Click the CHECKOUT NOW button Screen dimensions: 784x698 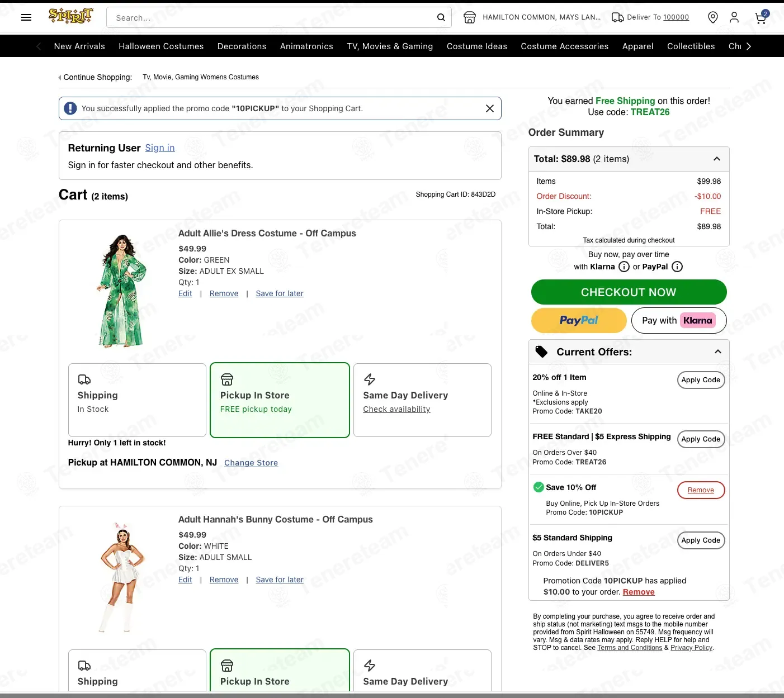pos(629,292)
